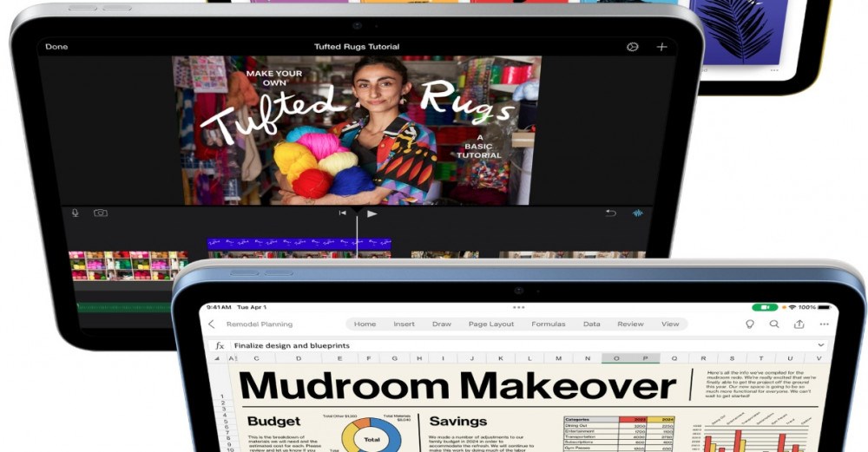Select the purple title clip on the timeline
868x452 pixels.
pyautogui.click(x=299, y=244)
